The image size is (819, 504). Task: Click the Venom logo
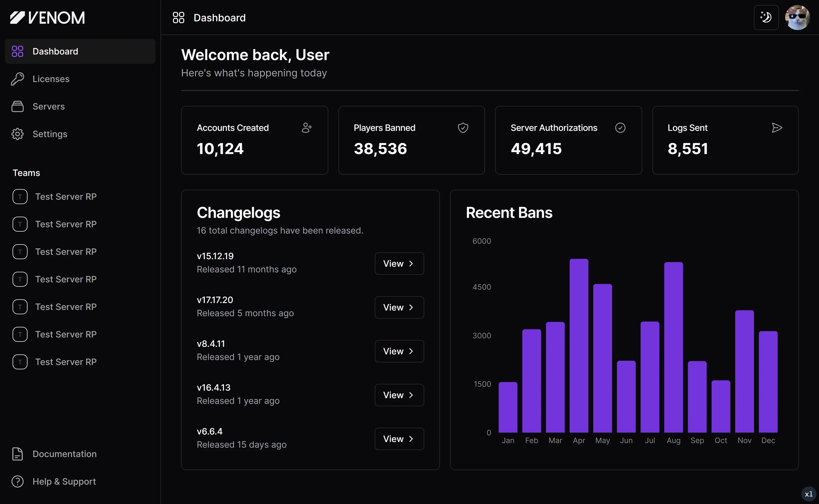point(47,18)
